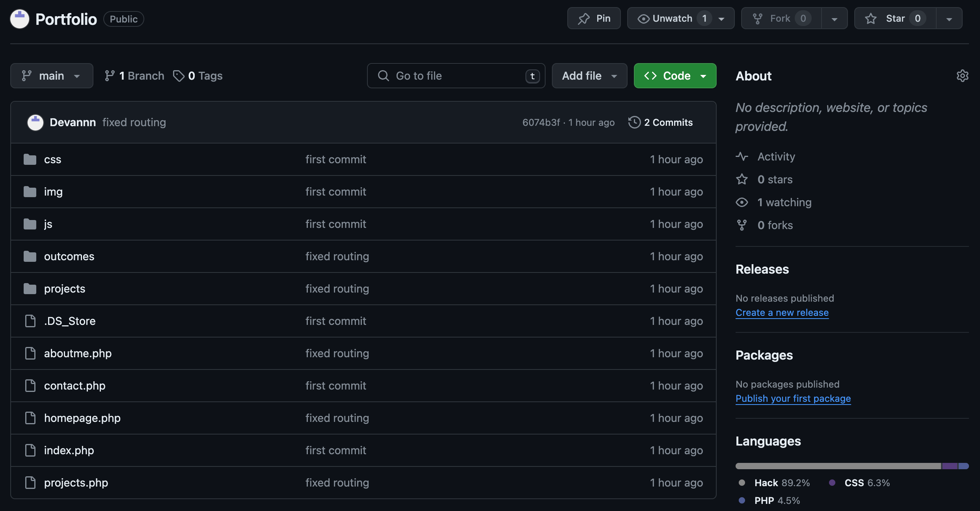
Task: Open the 0 Tags link
Action: 197,76
